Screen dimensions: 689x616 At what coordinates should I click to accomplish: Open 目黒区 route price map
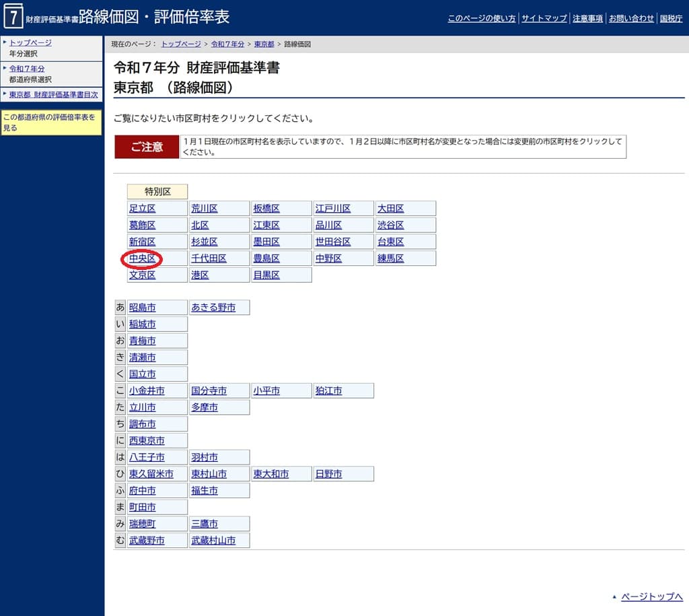tap(266, 275)
